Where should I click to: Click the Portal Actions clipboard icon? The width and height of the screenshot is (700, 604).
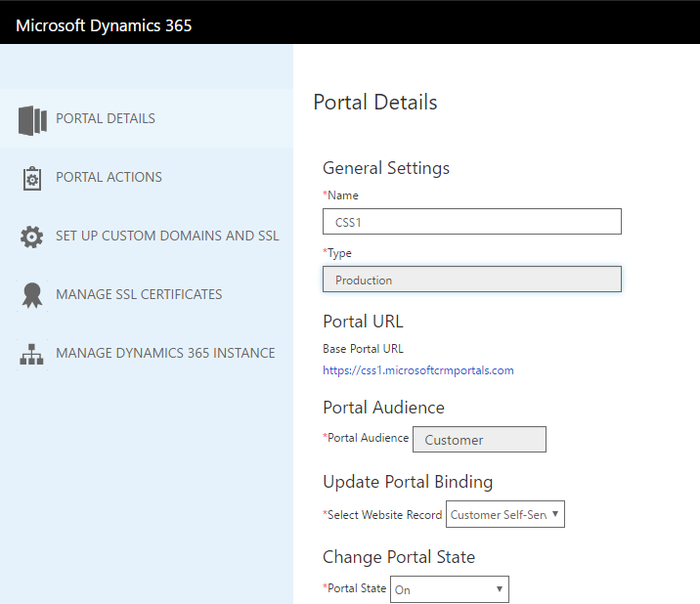[32, 178]
